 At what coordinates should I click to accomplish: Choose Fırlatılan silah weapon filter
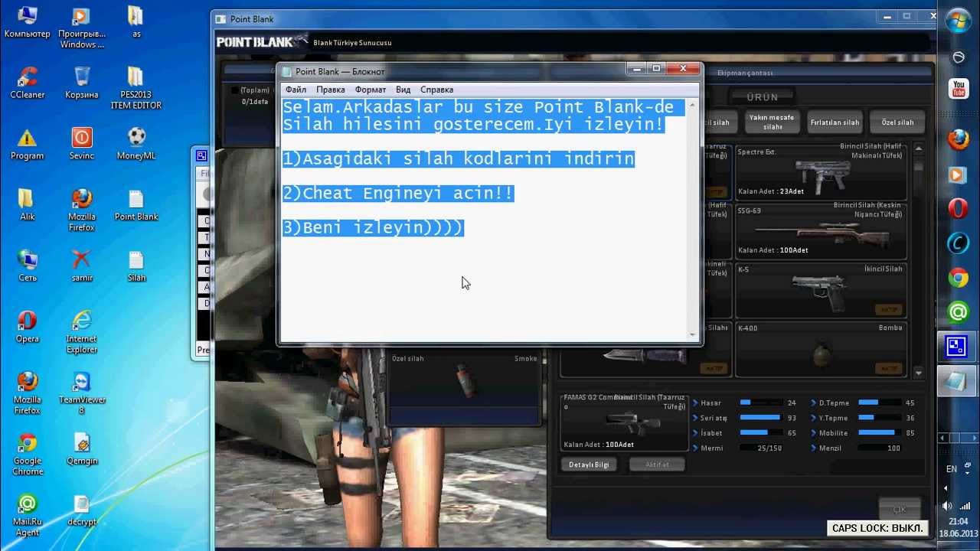click(x=835, y=122)
